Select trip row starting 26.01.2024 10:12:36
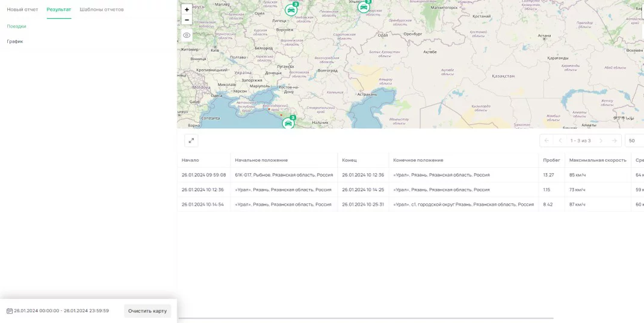This screenshot has width=644, height=323. pyautogui.click(x=410, y=189)
